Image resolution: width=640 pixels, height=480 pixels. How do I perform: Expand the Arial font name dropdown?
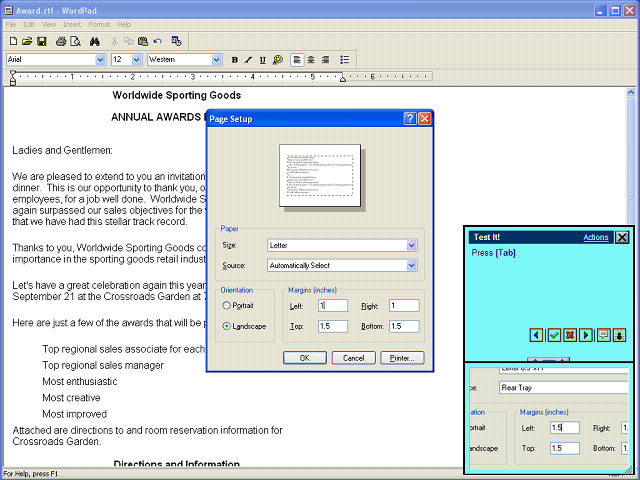(x=99, y=60)
